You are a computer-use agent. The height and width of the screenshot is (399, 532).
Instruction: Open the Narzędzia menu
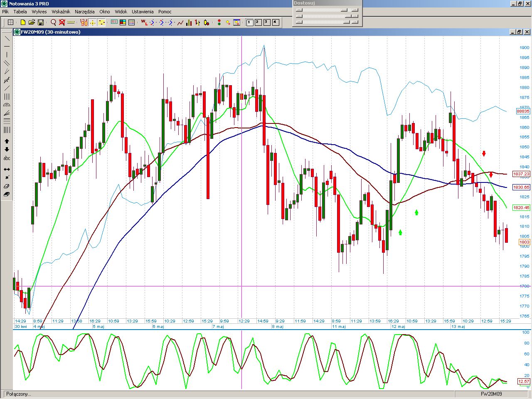pyautogui.click(x=85, y=12)
